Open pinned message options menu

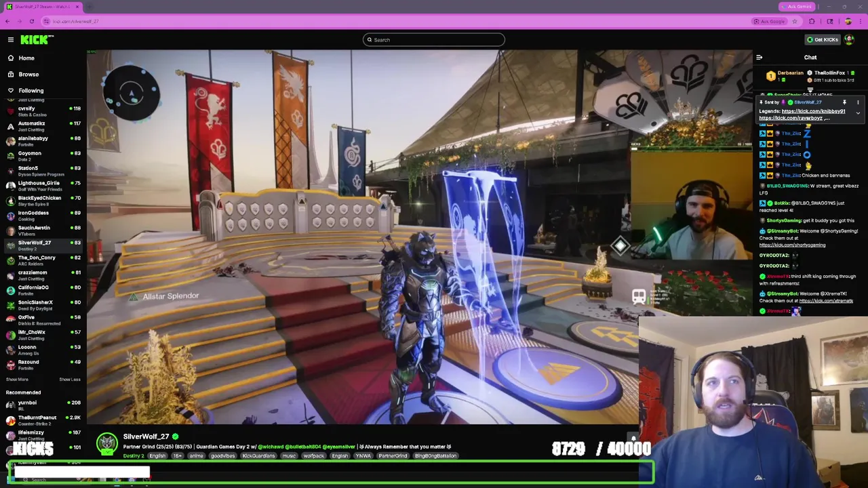(x=858, y=102)
